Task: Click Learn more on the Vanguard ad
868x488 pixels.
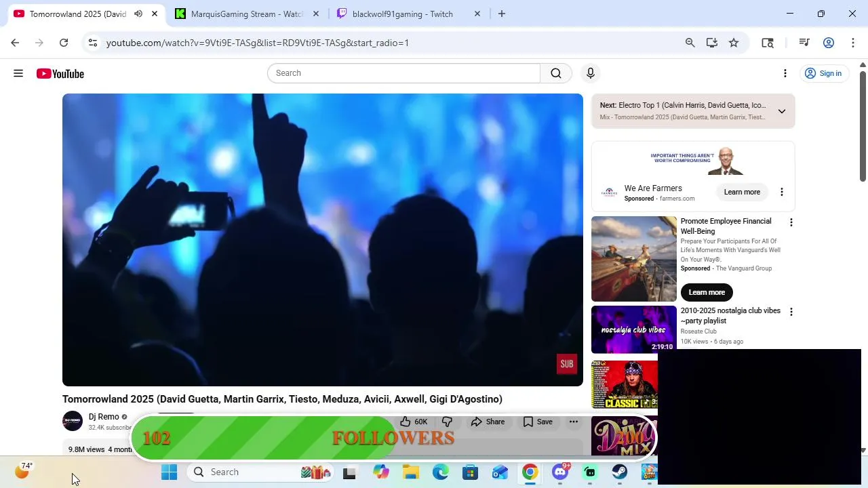Action: point(707,292)
